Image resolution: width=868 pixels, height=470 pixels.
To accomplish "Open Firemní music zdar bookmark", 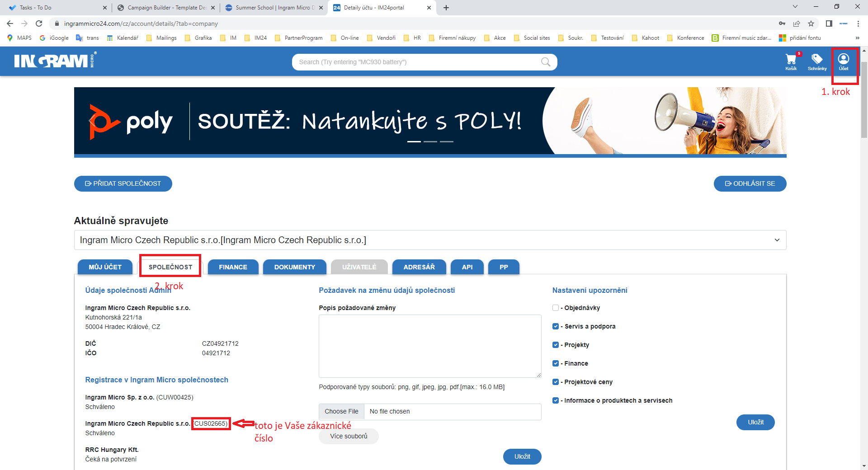I will click(x=741, y=38).
